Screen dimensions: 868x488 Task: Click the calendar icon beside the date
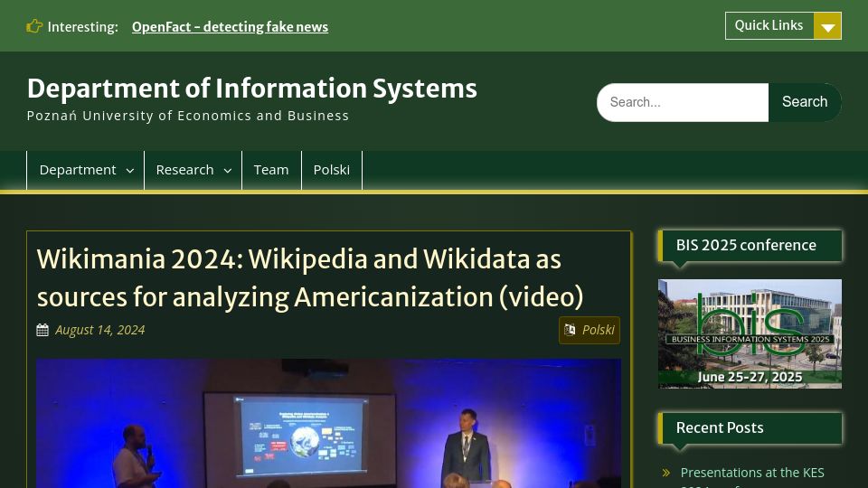tap(42, 331)
